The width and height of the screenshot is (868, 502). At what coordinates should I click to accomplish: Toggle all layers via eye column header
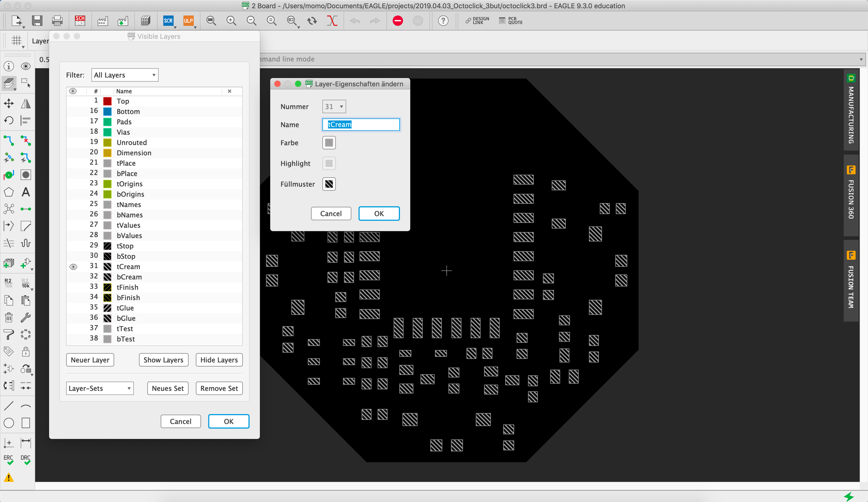pyautogui.click(x=73, y=91)
